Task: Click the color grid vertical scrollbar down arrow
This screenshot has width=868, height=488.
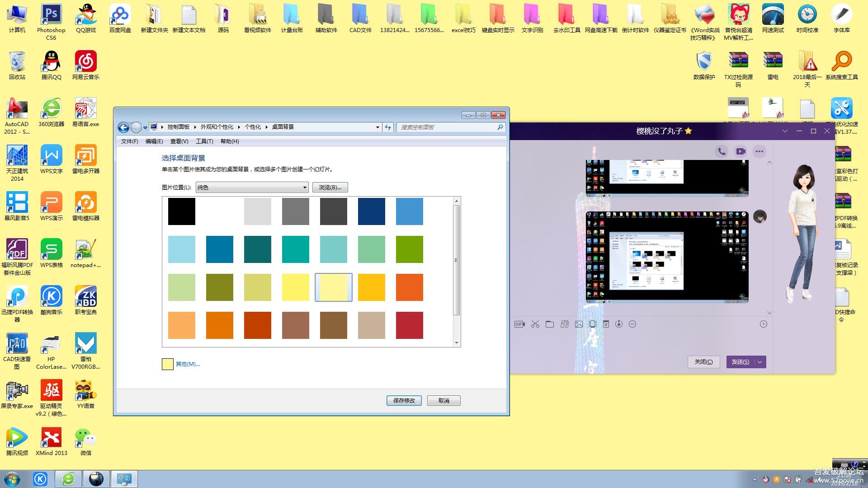Action: [x=457, y=343]
